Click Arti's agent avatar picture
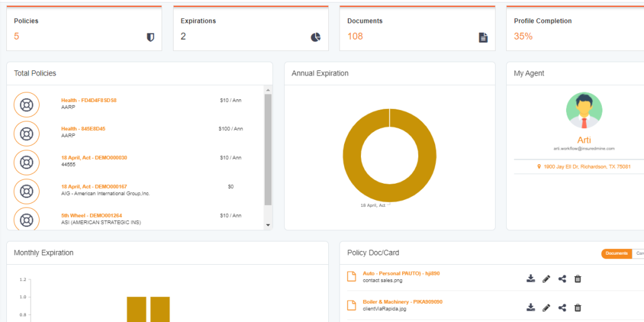This screenshot has width=644, height=322. (x=584, y=111)
